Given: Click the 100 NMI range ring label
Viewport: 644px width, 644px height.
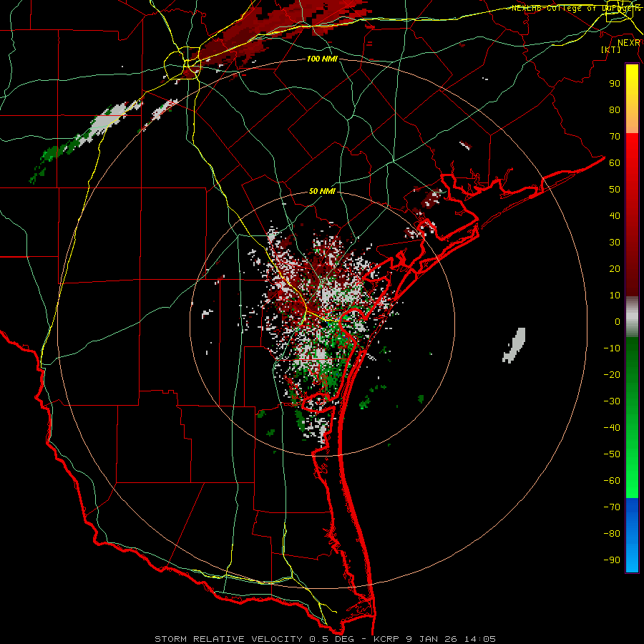Looking at the screenshot, I should click(322, 59).
